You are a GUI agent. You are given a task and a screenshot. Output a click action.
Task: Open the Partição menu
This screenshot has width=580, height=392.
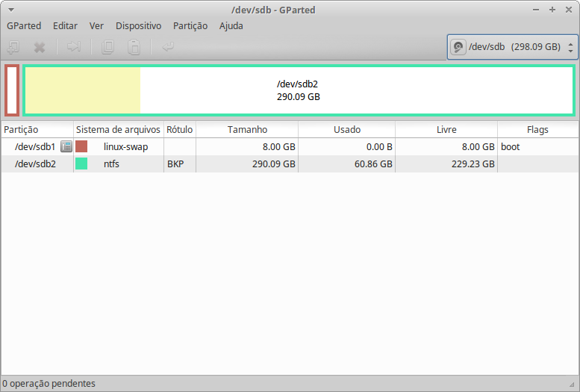tap(190, 26)
